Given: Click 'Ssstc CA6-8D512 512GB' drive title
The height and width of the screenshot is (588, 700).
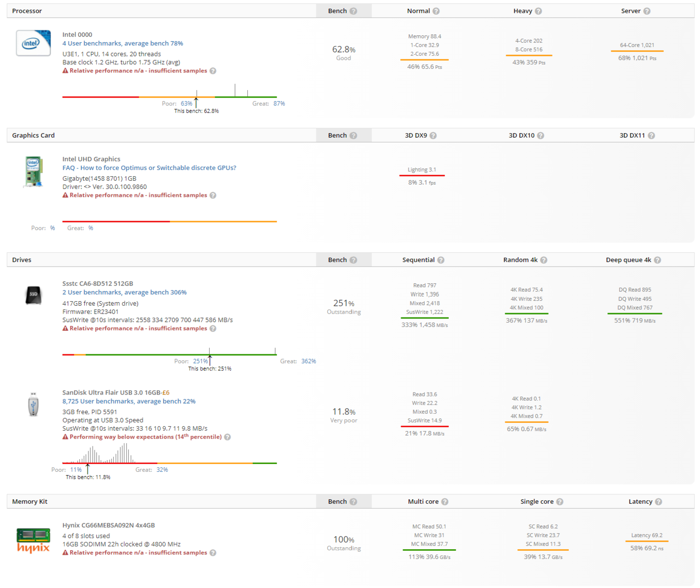Looking at the screenshot, I should tap(97, 284).
